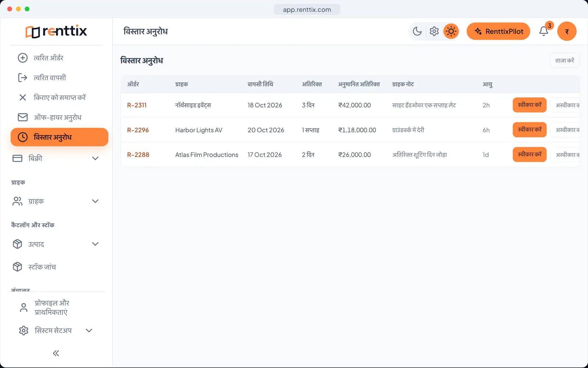Click Harbor Lights AV customer cell

199,130
